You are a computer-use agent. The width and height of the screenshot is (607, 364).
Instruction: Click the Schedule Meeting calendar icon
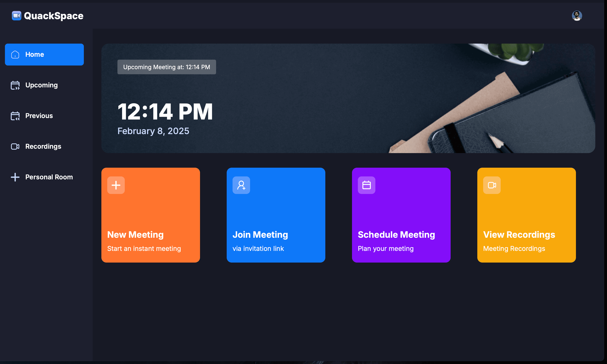tap(366, 185)
